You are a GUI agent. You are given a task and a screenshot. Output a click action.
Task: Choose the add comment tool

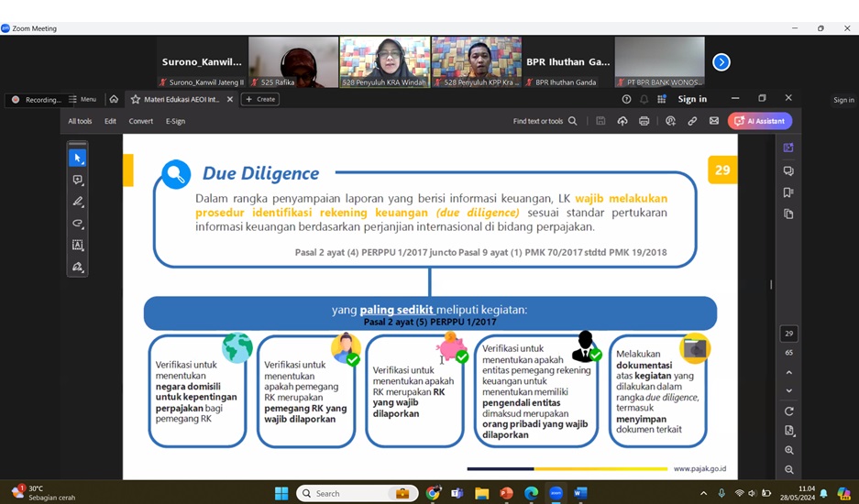[x=78, y=181]
